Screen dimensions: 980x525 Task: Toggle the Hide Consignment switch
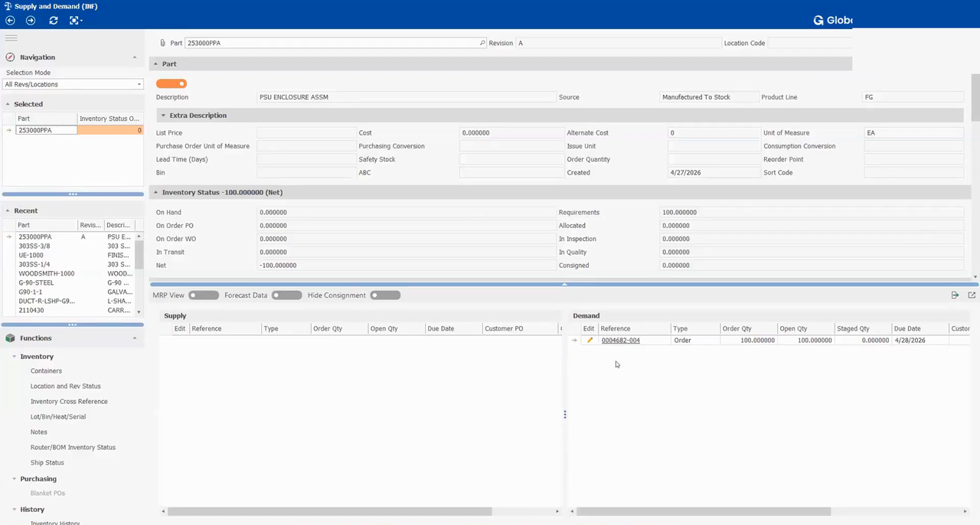(x=385, y=295)
